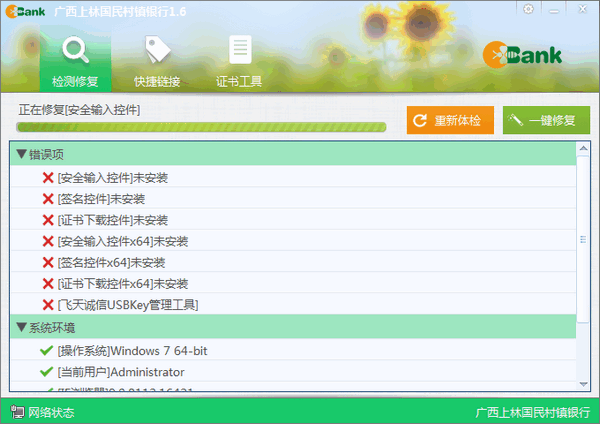The width and height of the screenshot is (600, 424).
Task: Click red X beside 飞天诚信USBKey管理工具
Action: pos(47,305)
